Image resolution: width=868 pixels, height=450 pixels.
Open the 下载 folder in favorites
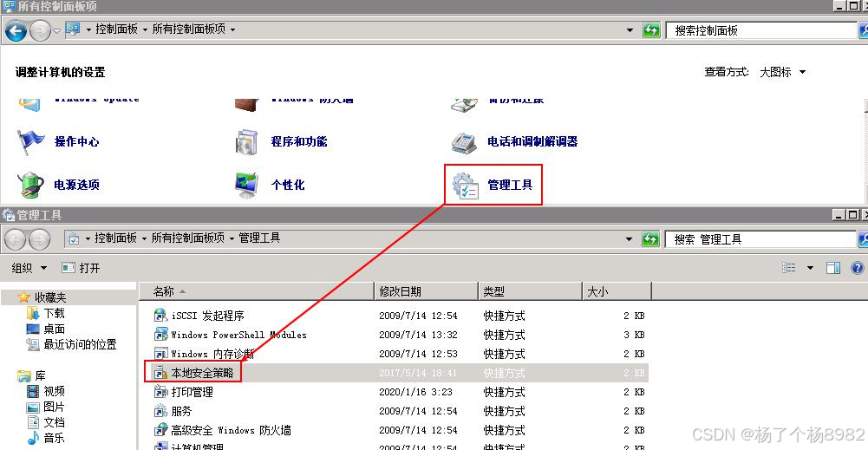(x=55, y=313)
